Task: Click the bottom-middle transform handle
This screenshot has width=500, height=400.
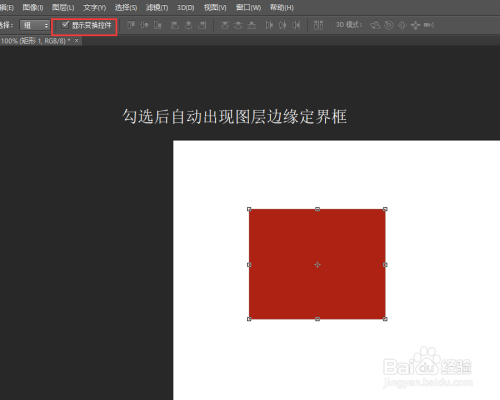Action: [x=317, y=319]
